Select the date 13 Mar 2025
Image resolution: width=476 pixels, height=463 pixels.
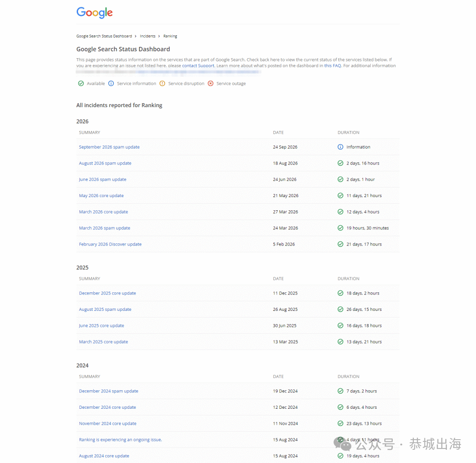pos(285,342)
